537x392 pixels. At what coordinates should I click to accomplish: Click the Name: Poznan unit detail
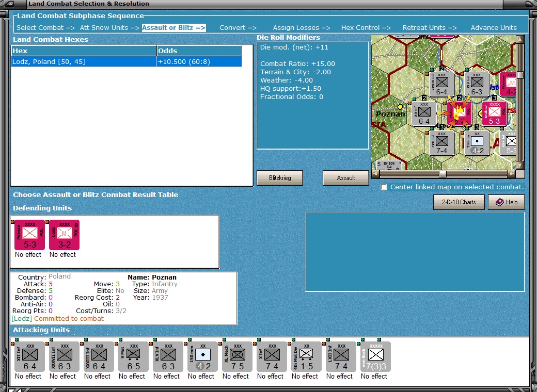[x=152, y=277]
